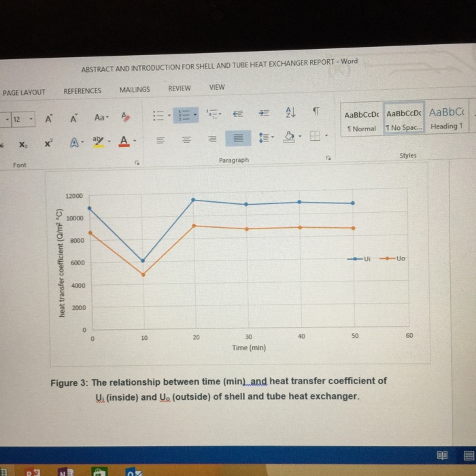Toggle bulleted list
The image size is (476, 476).
click(158, 116)
